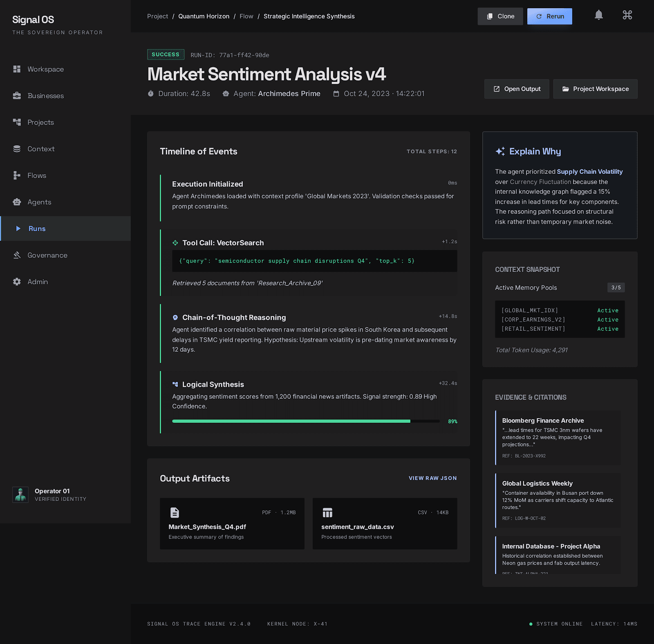The width and height of the screenshot is (654, 644).
Task: Click the VectorSearch tool call icon
Action: point(175,243)
